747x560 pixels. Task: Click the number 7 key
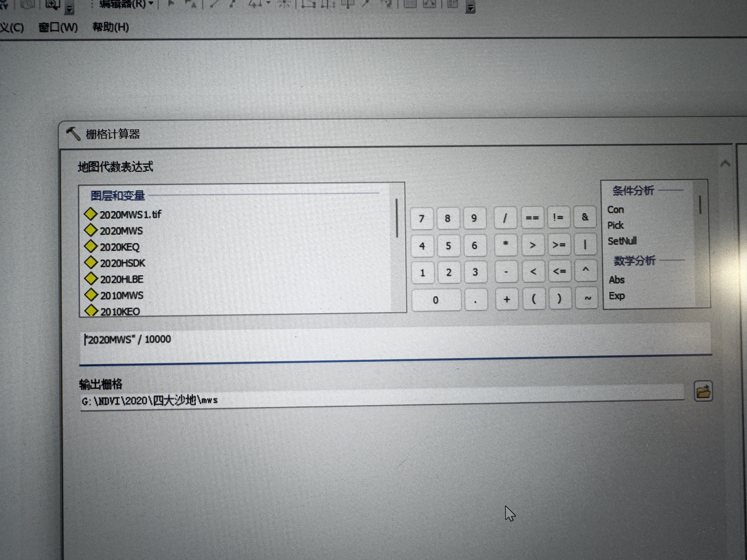coord(422,219)
